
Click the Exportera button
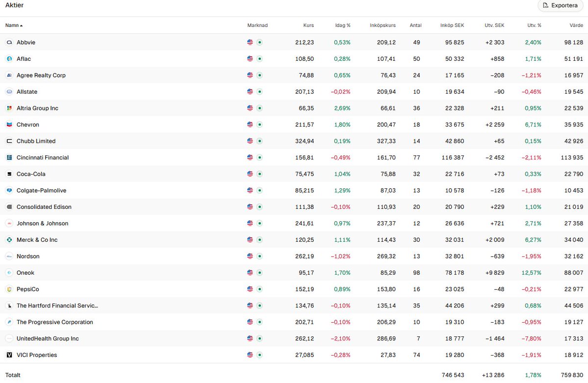point(560,5)
